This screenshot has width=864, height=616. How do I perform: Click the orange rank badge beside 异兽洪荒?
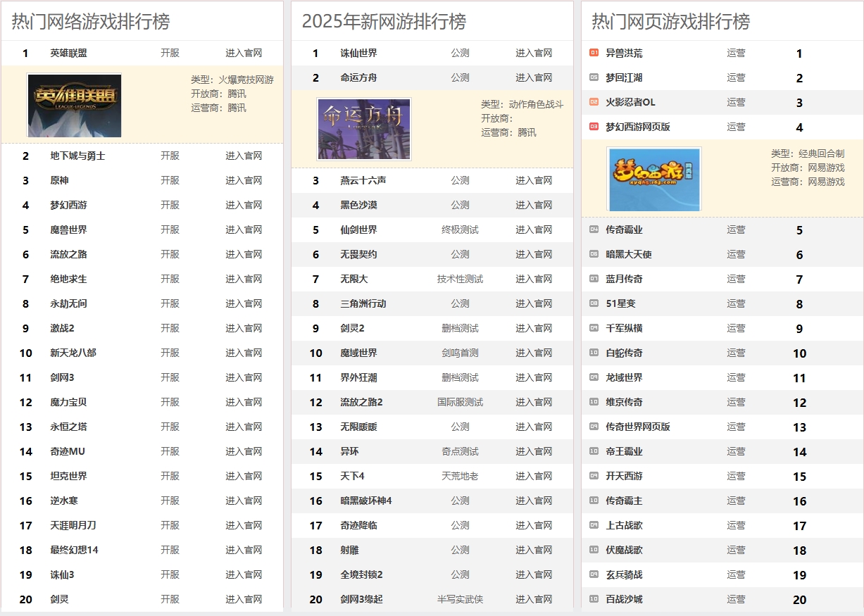[x=593, y=52]
